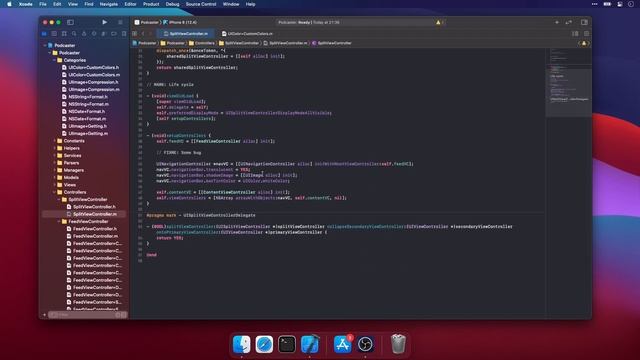Viewport: 640px width, 360px height.
Task: Expand the Constants folder
Action: pyautogui.click(x=54, y=141)
